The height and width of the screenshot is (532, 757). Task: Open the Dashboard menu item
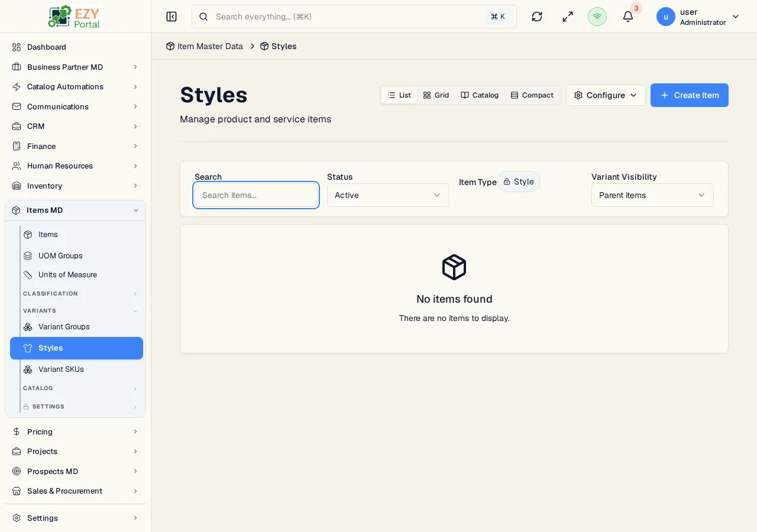tap(76, 47)
